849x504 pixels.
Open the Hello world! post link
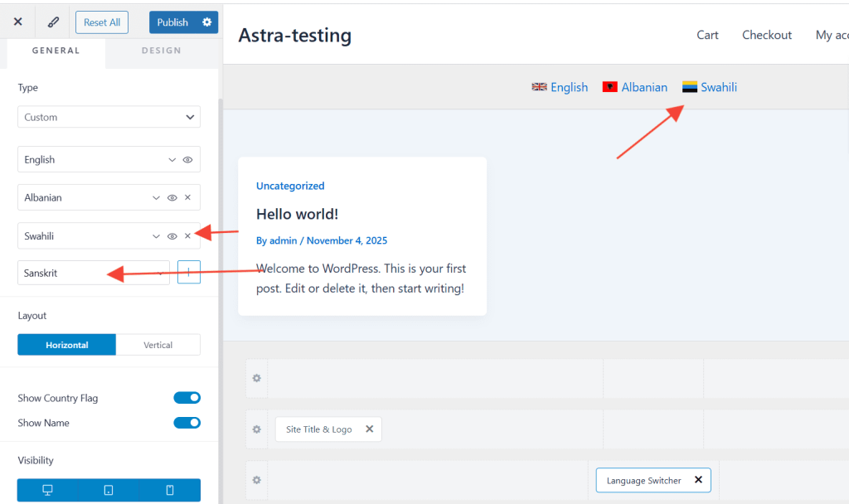coord(297,214)
